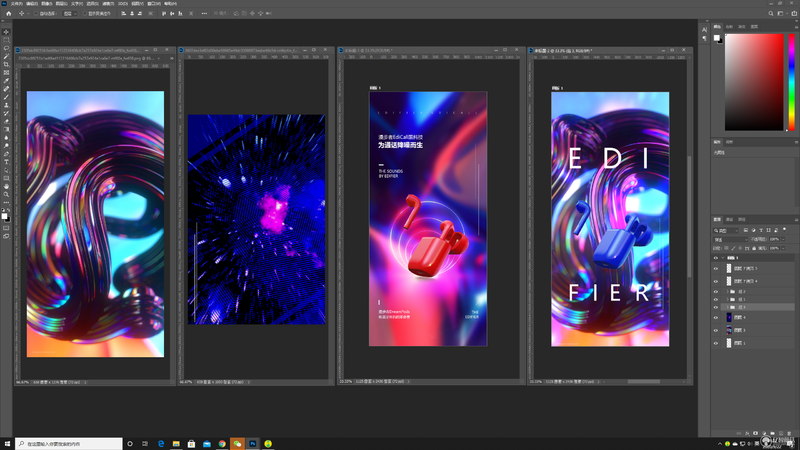Collapse the artboard group at the top of the layers list
This screenshot has height=450, width=800.
(x=723, y=258)
